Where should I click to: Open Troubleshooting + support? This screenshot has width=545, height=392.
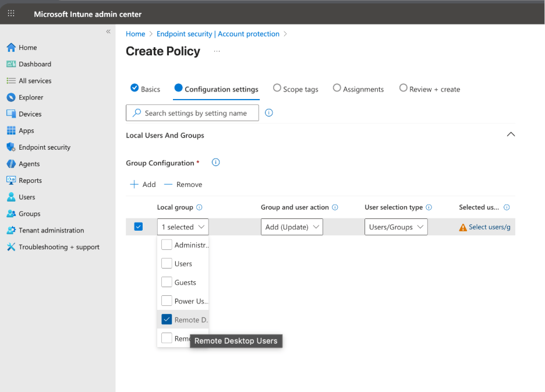tap(53, 247)
